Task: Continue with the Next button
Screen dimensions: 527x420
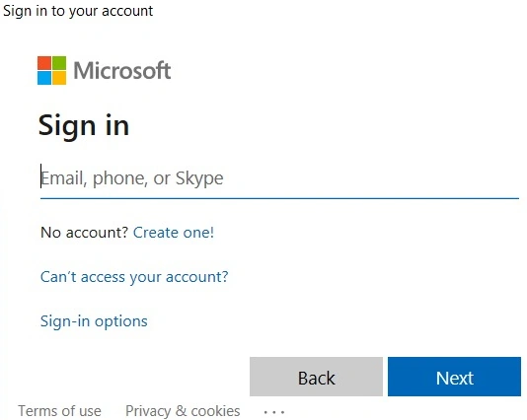Action: (454, 377)
